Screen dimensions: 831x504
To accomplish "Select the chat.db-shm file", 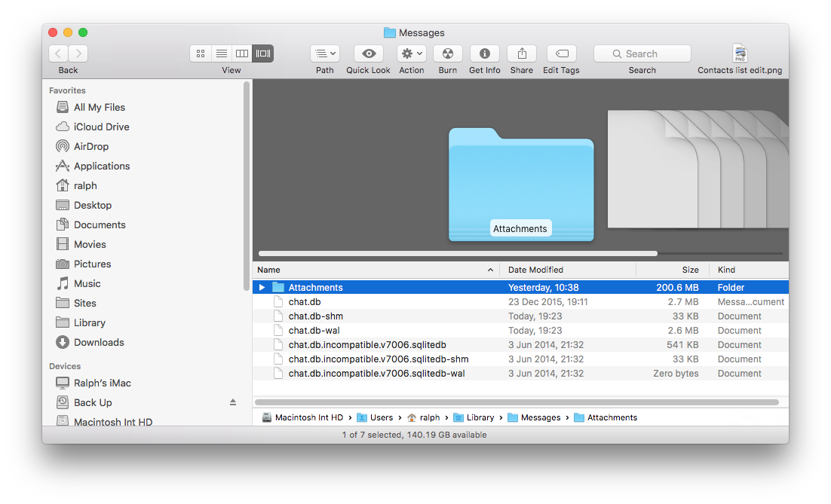I will pos(520,316).
